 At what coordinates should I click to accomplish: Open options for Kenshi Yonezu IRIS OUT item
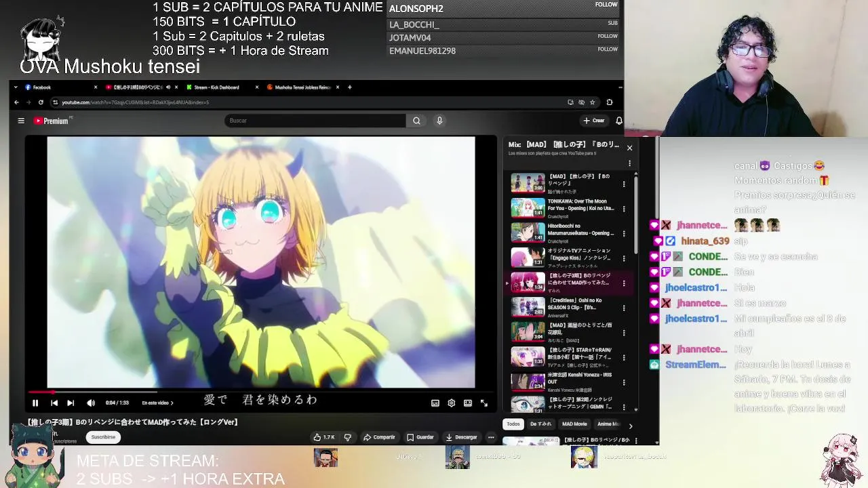[624, 382]
